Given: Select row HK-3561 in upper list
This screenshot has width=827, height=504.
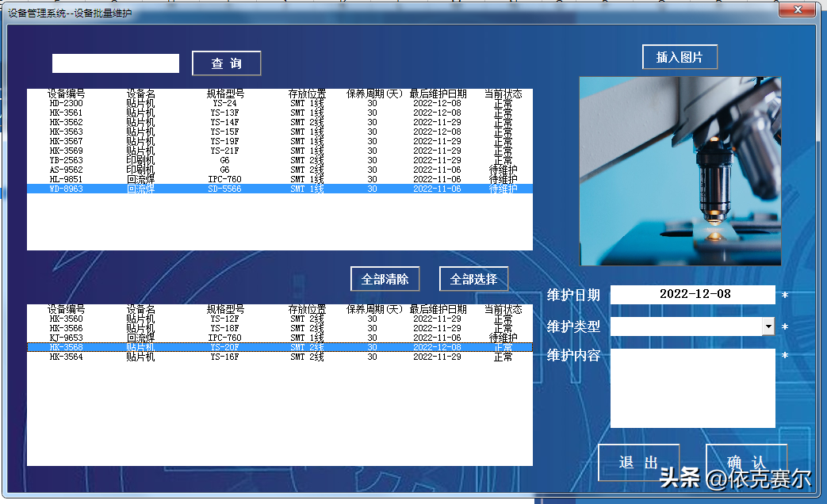Looking at the screenshot, I should pyautogui.click(x=280, y=113).
